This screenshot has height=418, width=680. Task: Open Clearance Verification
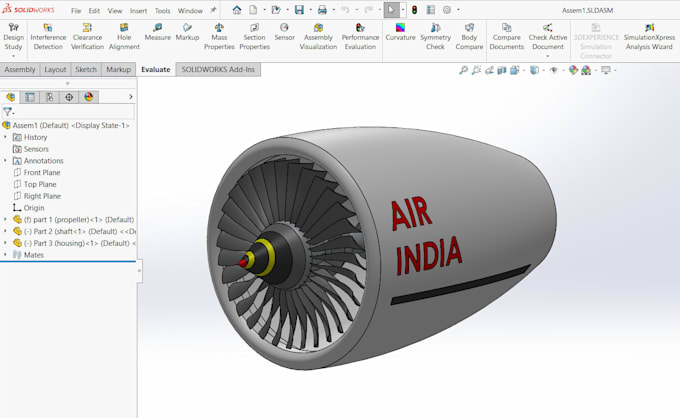[87, 37]
